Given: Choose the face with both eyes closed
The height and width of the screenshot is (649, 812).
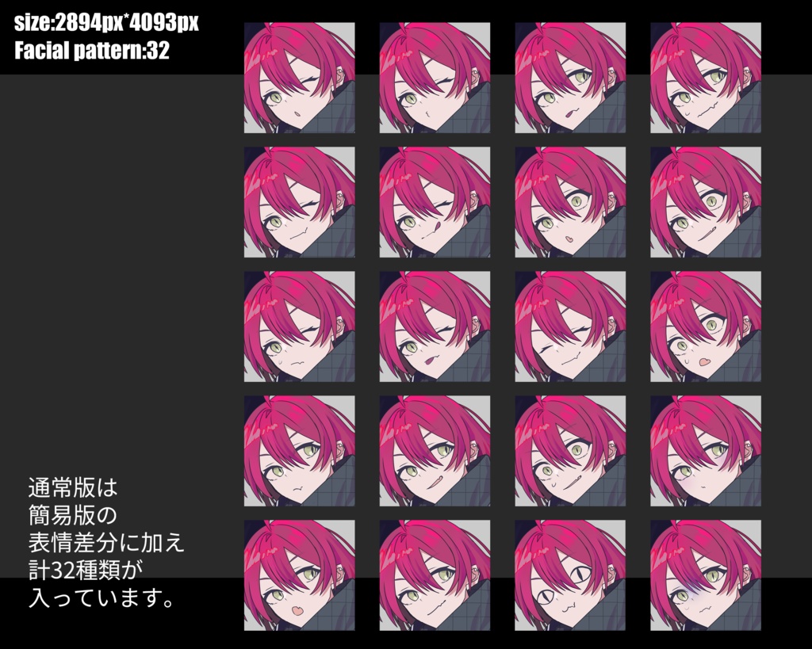Looking at the screenshot, I should pyautogui.click(x=570, y=326).
